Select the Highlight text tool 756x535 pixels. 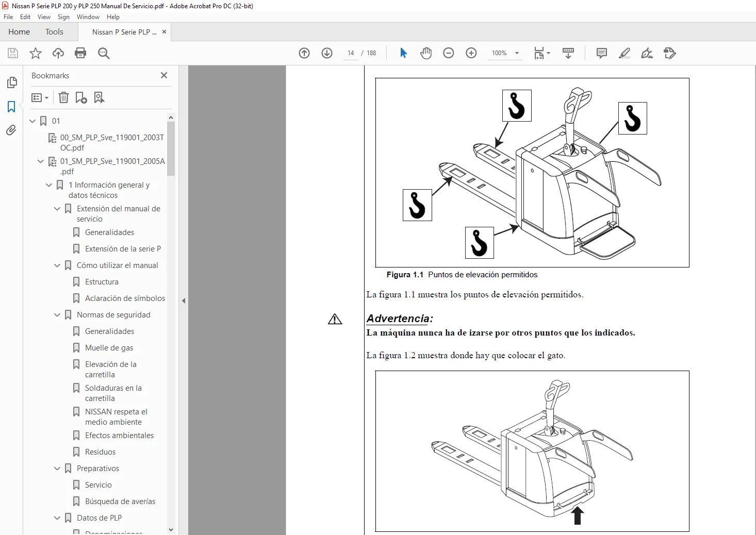coord(624,53)
